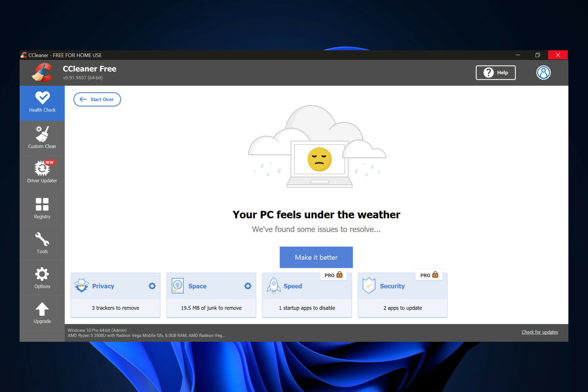This screenshot has width=588, height=392.
Task: Click the CCleaner title bar icon
Action: click(x=24, y=55)
